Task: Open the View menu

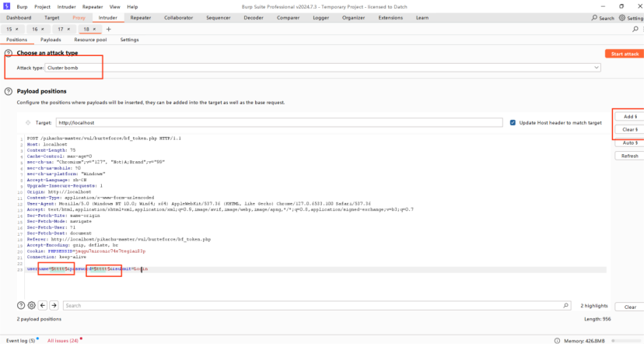Action: 114,6
